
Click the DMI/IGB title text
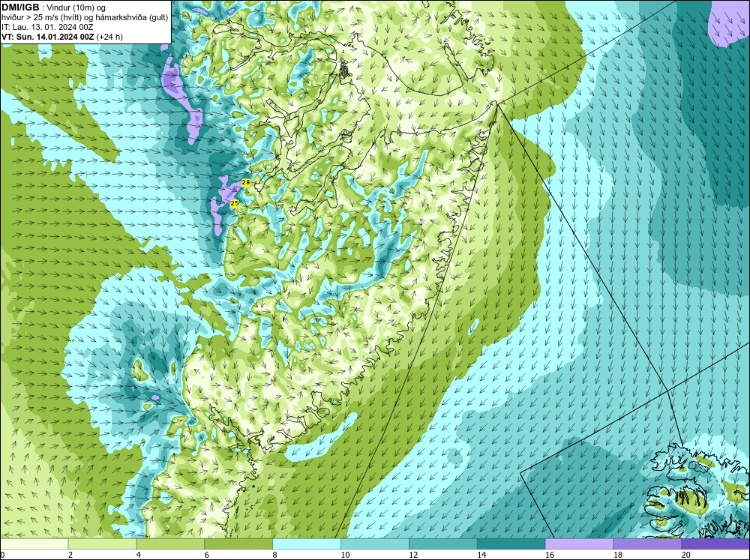pyautogui.click(x=20, y=7)
